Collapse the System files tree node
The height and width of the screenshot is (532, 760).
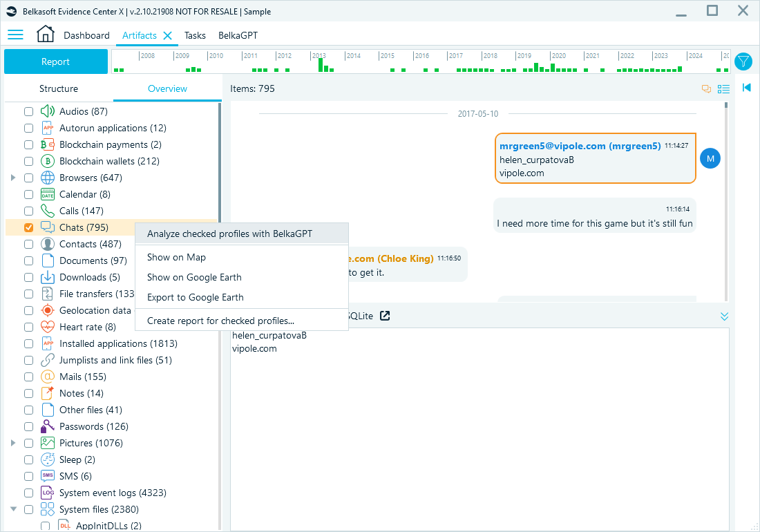[14, 509]
